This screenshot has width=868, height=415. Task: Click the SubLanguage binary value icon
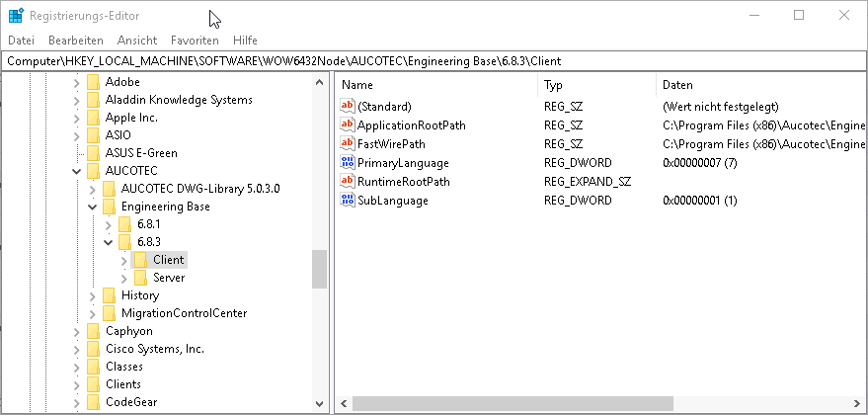(348, 200)
